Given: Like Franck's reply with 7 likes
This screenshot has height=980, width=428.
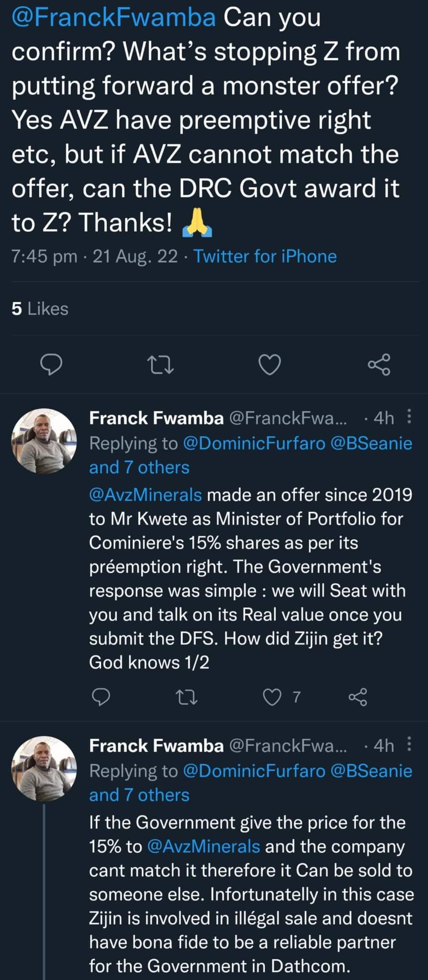Looking at the screenshot, I should (x=273, y=697).
